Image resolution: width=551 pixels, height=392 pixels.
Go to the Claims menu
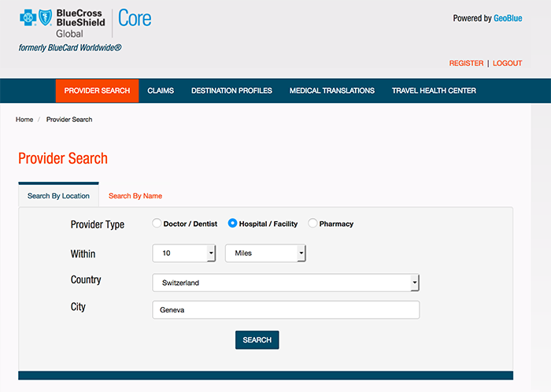click(161, 91)
